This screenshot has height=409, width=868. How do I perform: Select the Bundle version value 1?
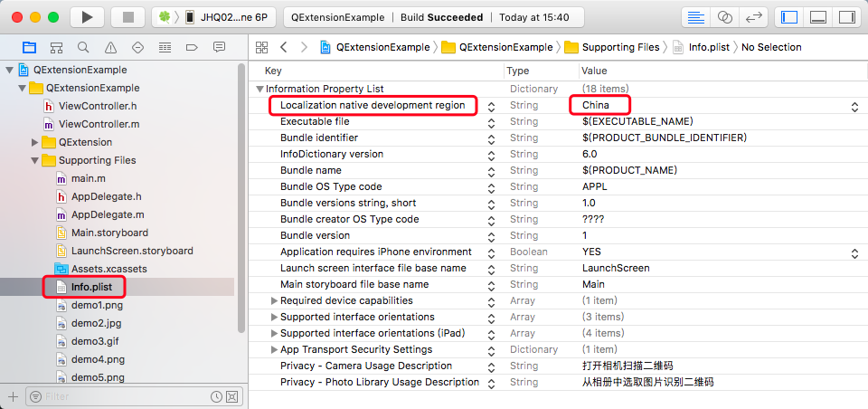[x=585, y=235]
